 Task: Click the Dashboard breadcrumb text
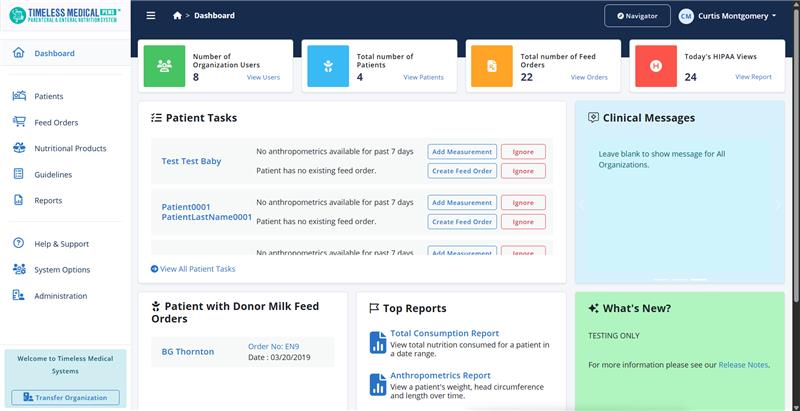pyautogui.click(x=214, y=16)
